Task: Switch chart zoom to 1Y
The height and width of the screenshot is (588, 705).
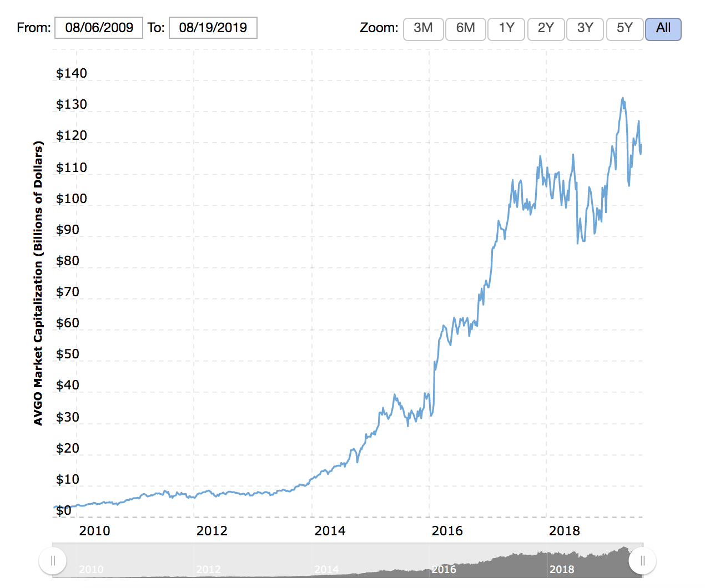Action: (x=506, y=28)
